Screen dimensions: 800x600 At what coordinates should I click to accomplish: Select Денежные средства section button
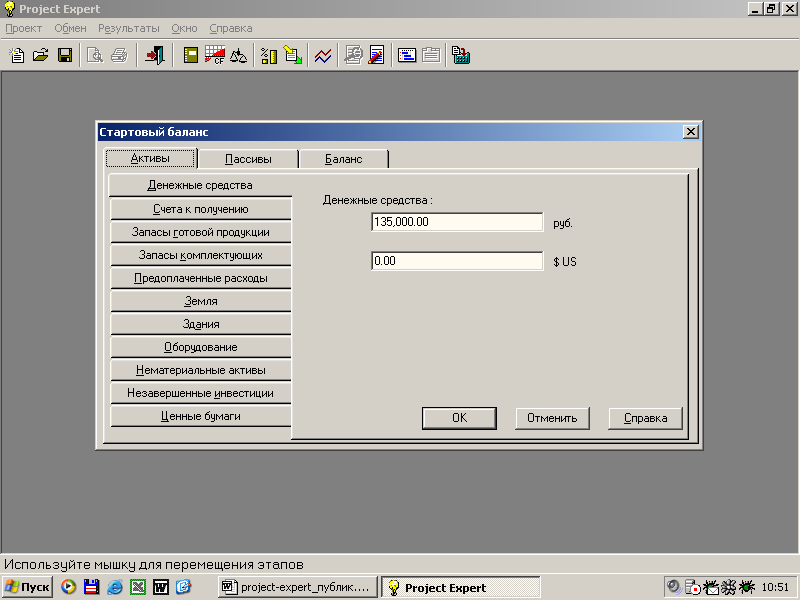click(x=200, y=185)
